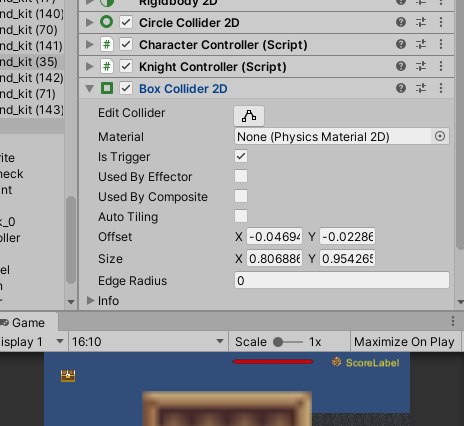The height and width of the screenshot is (426, 464).
Task: Expand the Character Controller script component
Action: pos(89,44)
